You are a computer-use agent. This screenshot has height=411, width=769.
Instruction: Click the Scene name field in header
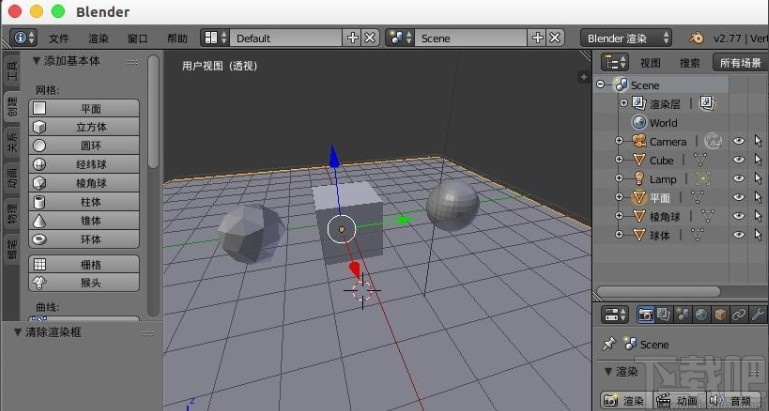[x=471, y=38]
